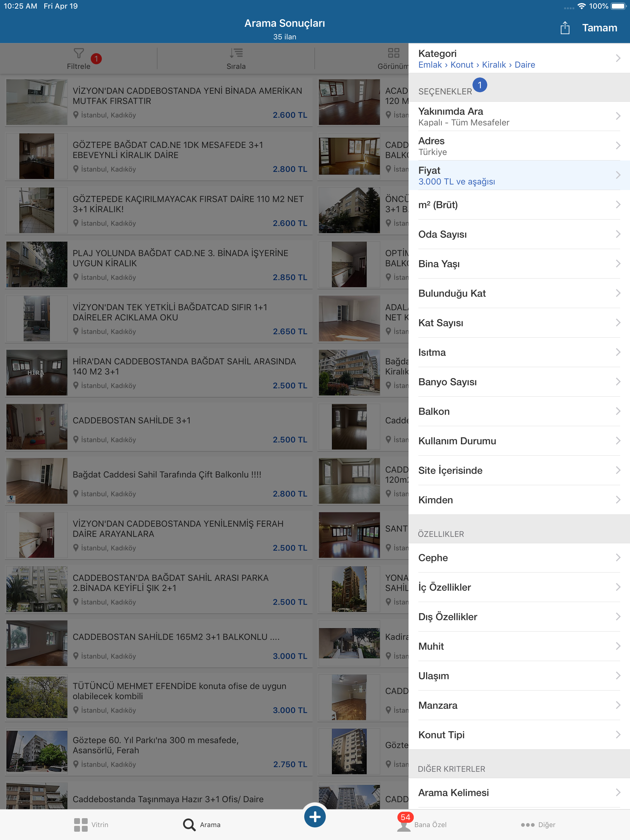Tap thumbnail of CADDEBOSTAN SAHİLDE 3+1 listing
This screenshot has width=630, height=840.
(37, 427)
